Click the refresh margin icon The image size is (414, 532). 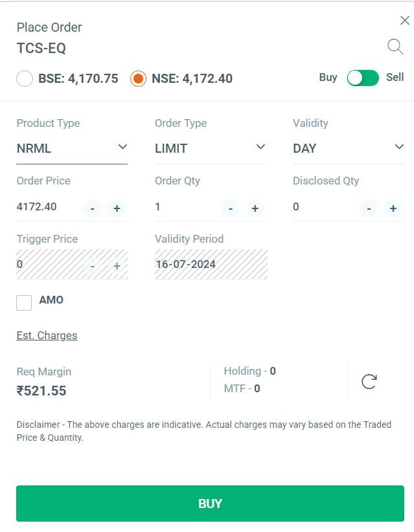pos(369,381)
